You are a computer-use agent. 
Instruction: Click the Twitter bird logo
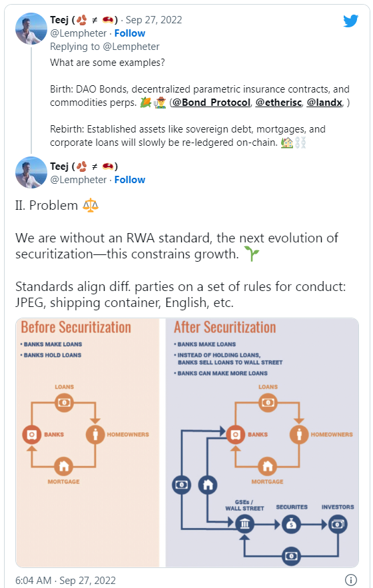click(x=350, y=21)
